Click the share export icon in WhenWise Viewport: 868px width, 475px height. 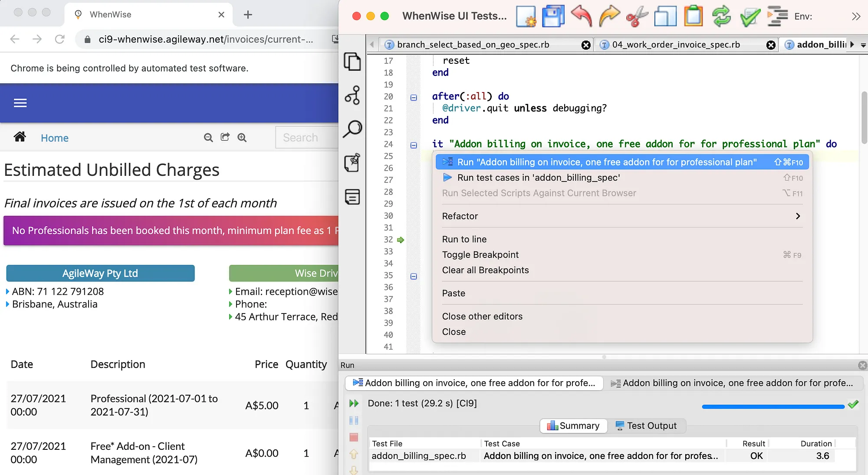pos(225,137)
